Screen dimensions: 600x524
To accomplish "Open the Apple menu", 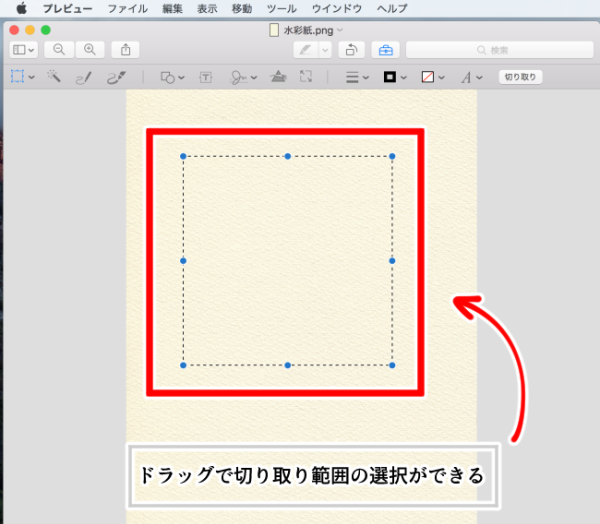I will [x=22, y=8].
